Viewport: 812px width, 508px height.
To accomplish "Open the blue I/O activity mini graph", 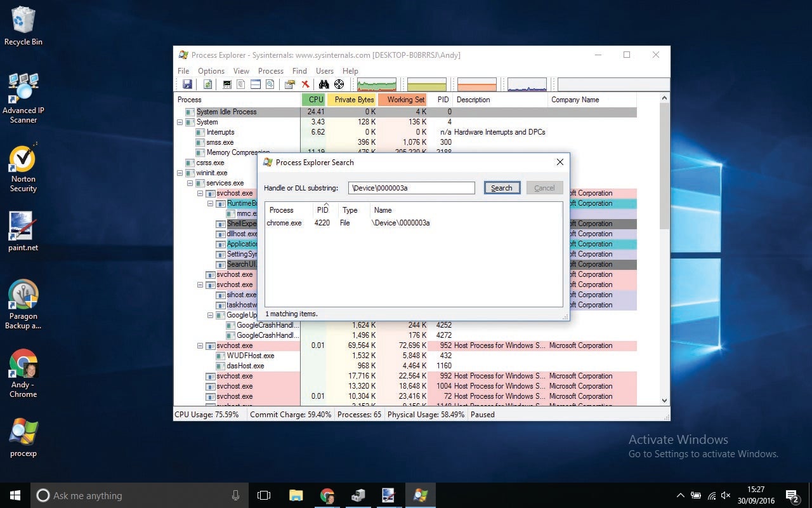I will click(527, 84).
